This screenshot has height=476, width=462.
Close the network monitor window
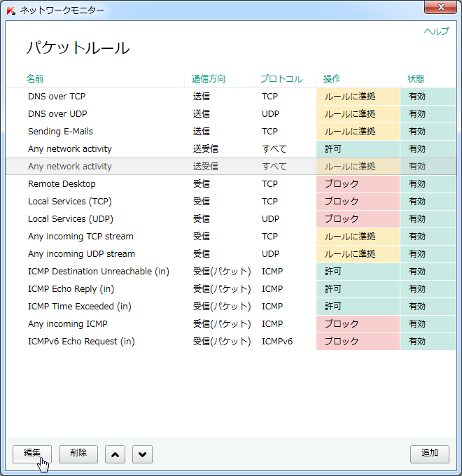point(440,9)
